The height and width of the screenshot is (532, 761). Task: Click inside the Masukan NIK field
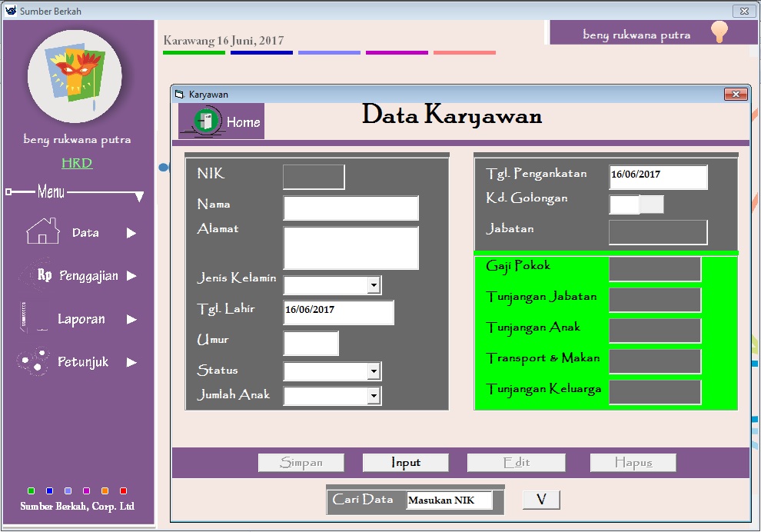coord(449,500)
